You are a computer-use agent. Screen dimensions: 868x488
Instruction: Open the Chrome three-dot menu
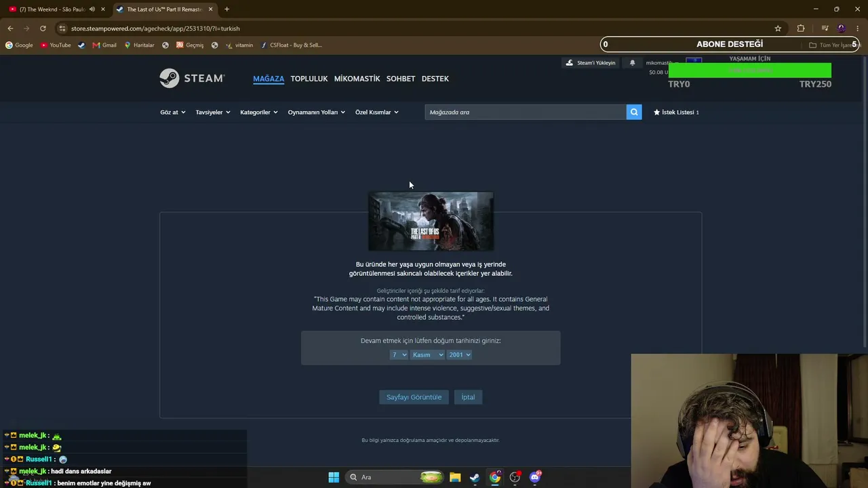[858, 28]
